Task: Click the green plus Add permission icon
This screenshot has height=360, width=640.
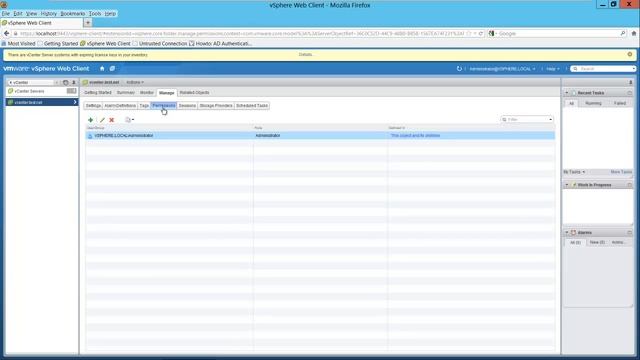Action: [90, 120]
